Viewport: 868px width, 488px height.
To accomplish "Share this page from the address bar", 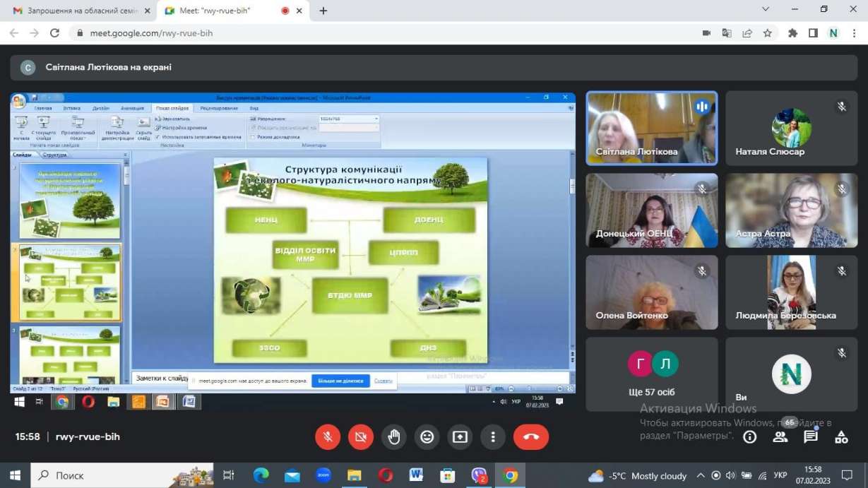I will [x=747, y=33].
